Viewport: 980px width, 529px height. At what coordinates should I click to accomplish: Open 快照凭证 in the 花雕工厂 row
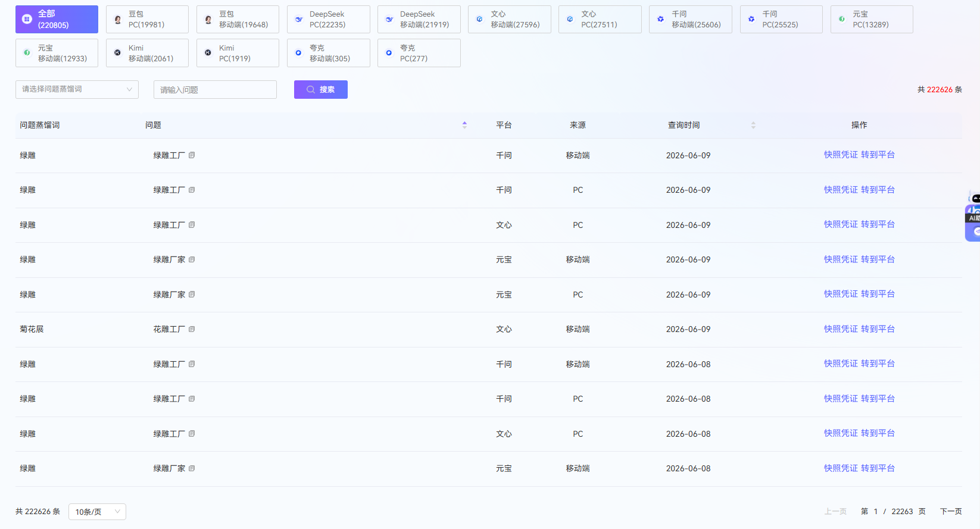841,329
